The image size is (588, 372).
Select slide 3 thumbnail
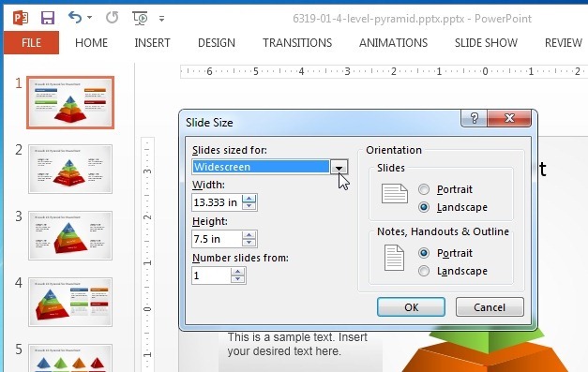pos(70,235)
